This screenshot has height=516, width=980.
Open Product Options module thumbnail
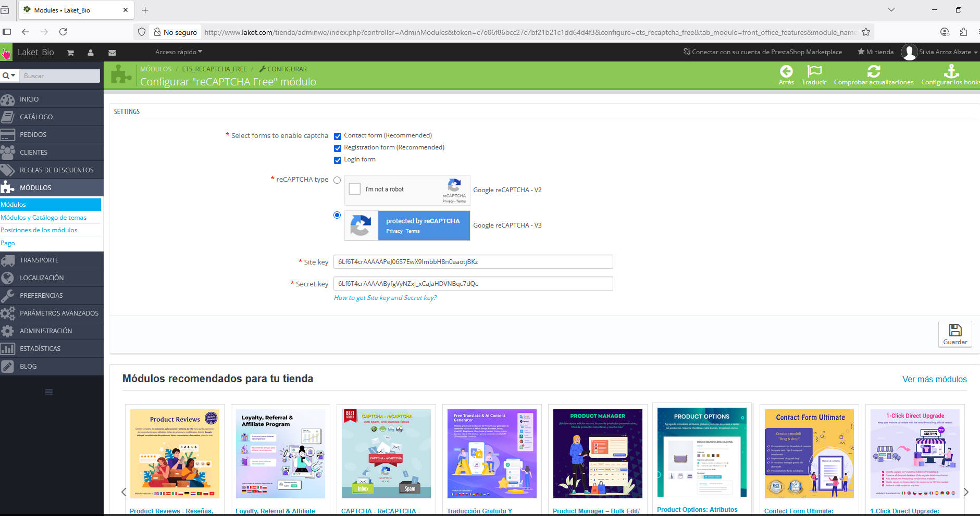[x=702, y=452]
